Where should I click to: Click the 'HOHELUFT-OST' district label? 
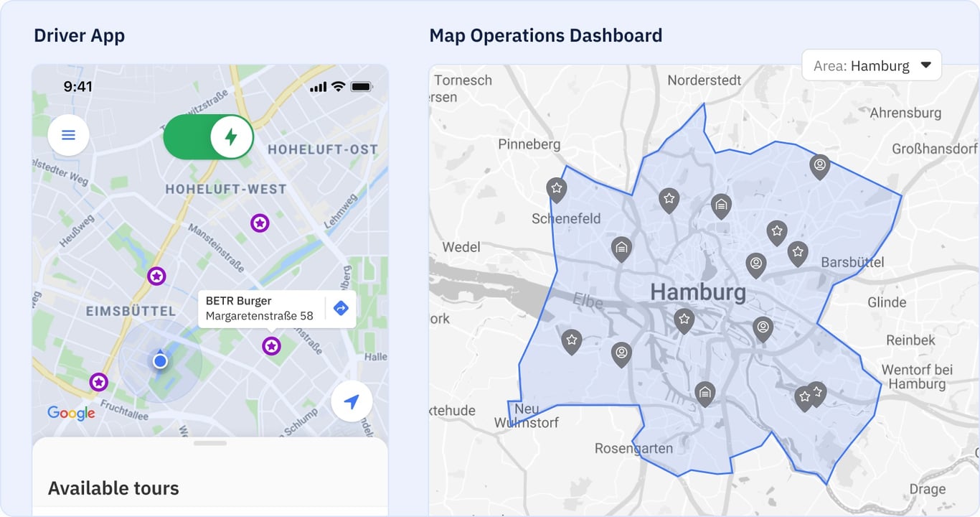(323, 149)
